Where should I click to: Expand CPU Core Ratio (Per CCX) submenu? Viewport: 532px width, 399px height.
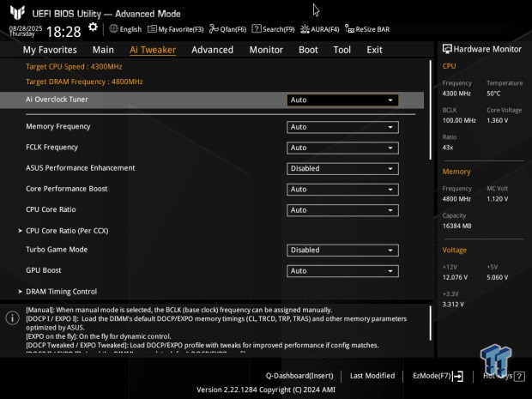[67, 231]
